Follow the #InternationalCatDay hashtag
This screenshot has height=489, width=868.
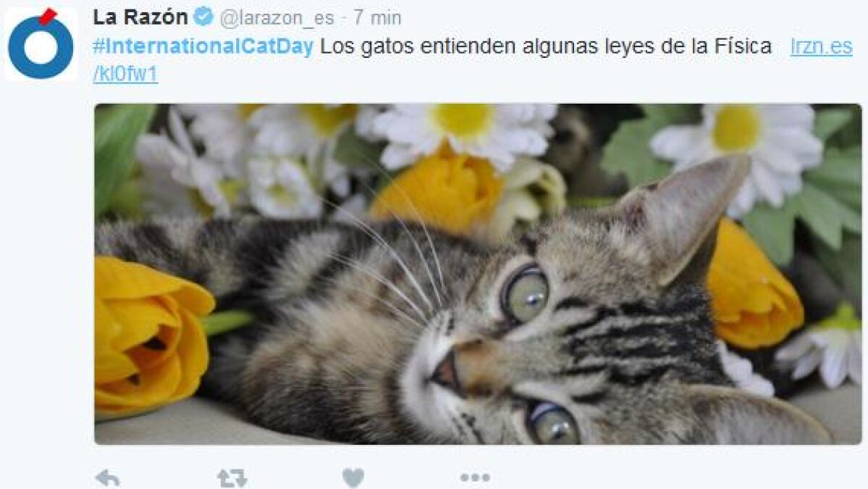203,46
